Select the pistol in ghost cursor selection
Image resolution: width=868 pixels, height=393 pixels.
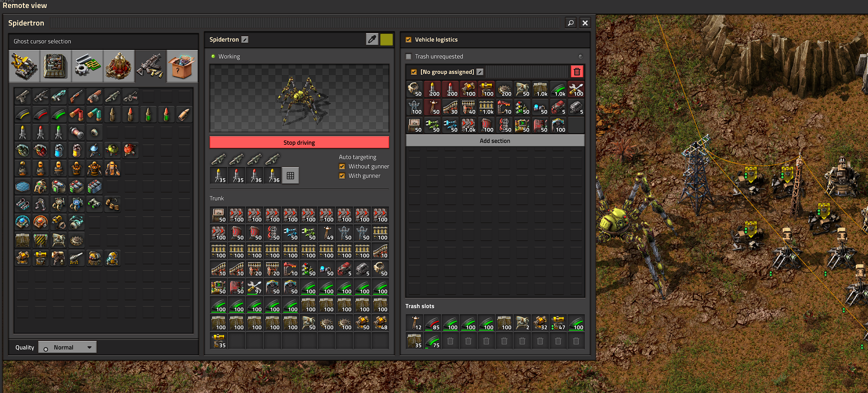point(23,96)
